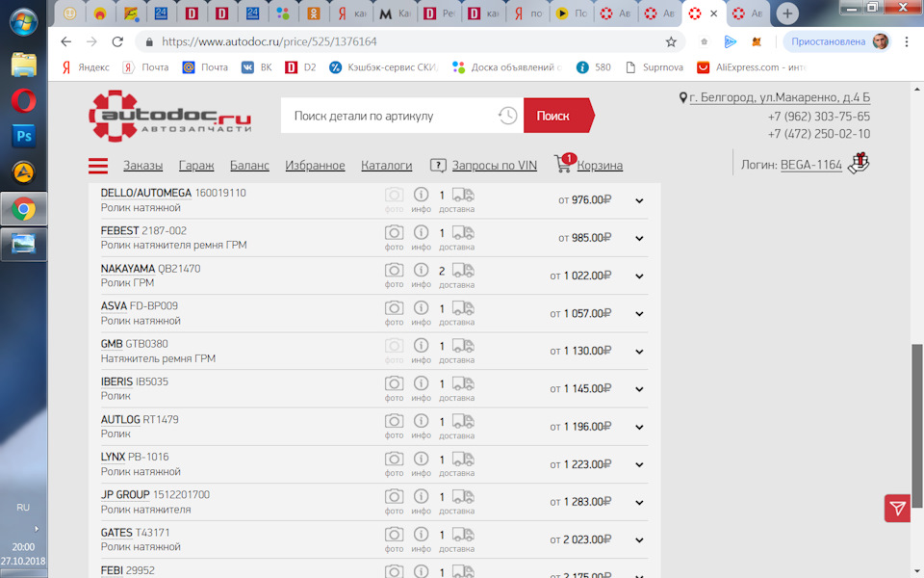The width and height of the screenshot is (924, 578).
Task: Expand offers for NAKAYAMA QB21470
Action: click(x=639, y=276)
